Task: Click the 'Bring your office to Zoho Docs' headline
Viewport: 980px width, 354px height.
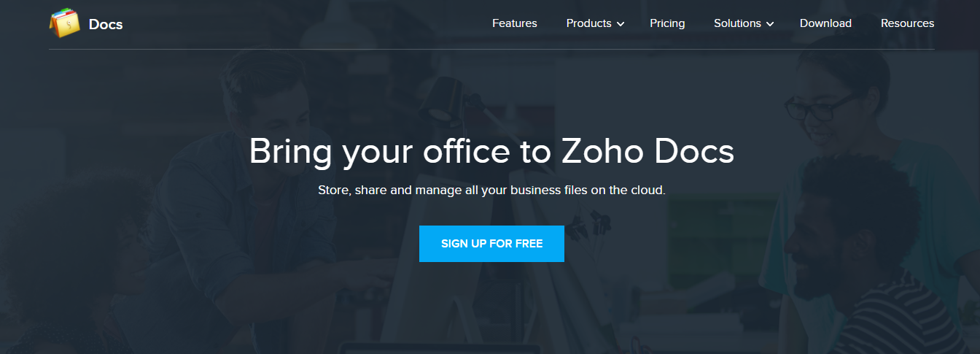Action: [491, 151]
